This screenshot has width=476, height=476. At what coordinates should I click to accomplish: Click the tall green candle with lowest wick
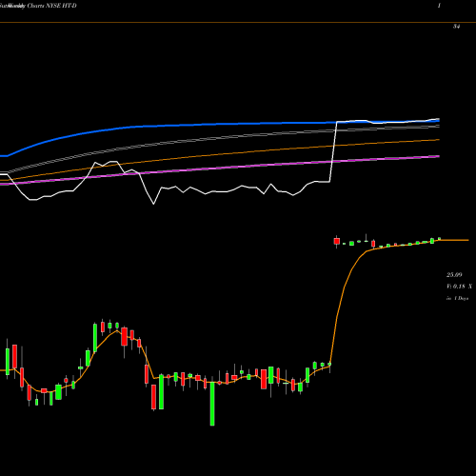(x=212, y=403)
